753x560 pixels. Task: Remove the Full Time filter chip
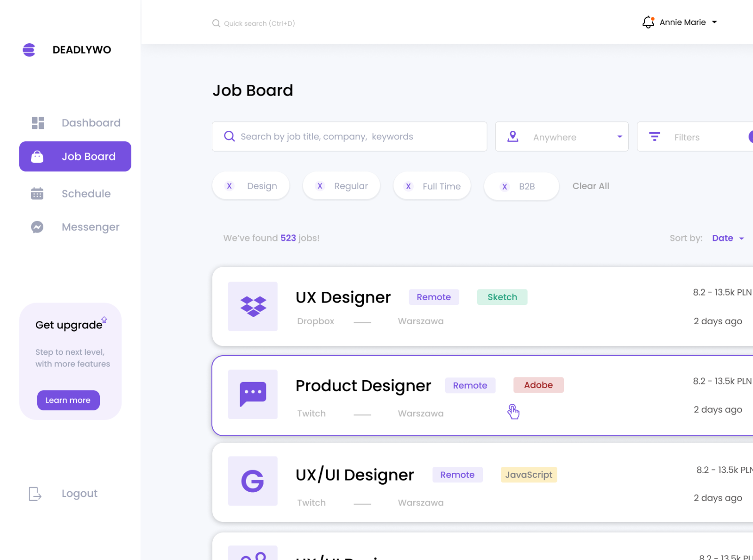click(x=408, y=186)
